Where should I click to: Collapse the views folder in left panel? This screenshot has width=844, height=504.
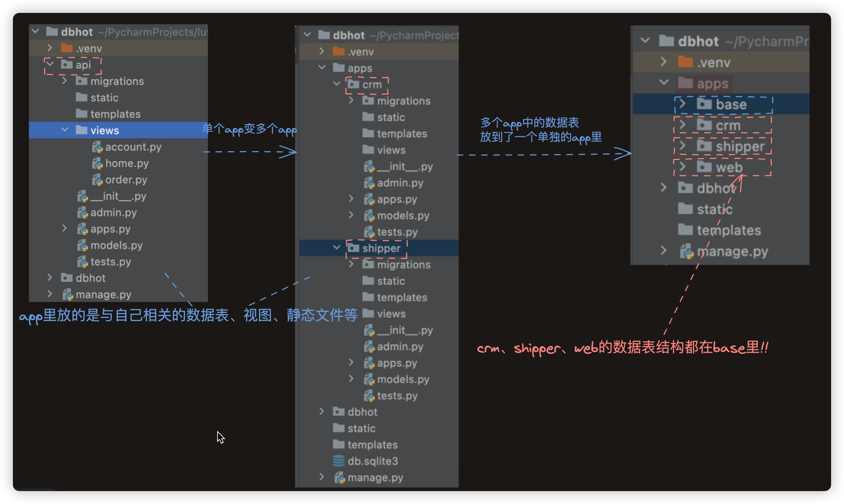[65, 130]
